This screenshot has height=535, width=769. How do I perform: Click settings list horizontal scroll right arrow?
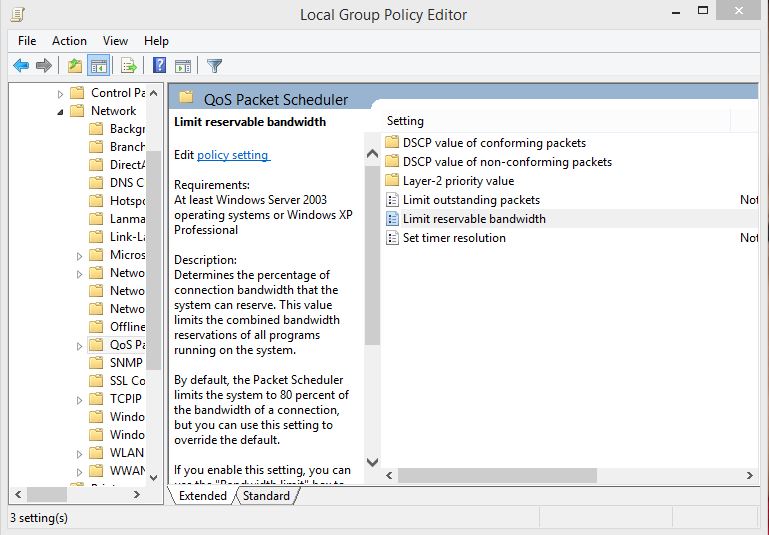(749, 475)
